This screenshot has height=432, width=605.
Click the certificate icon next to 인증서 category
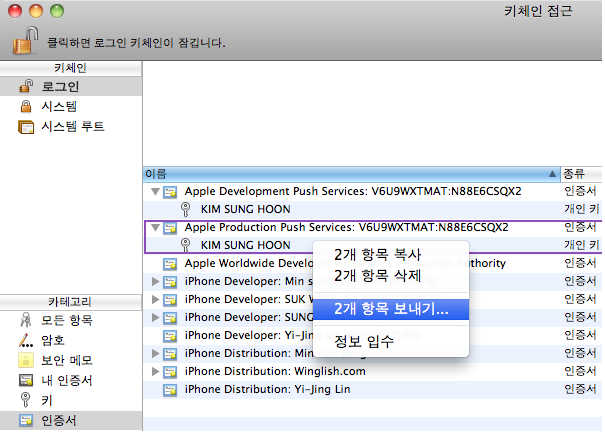coord(26,420)
